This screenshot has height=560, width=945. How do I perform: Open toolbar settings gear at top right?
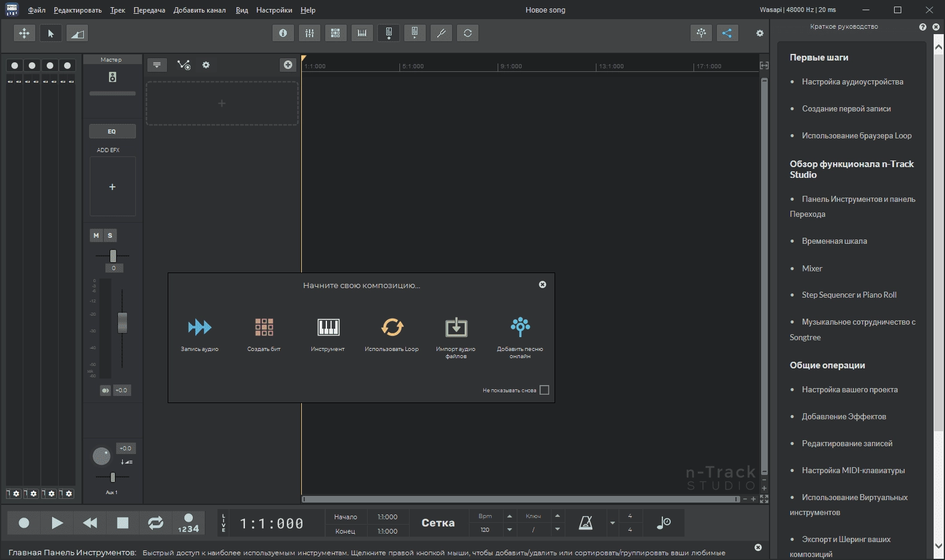pos(760,34)
